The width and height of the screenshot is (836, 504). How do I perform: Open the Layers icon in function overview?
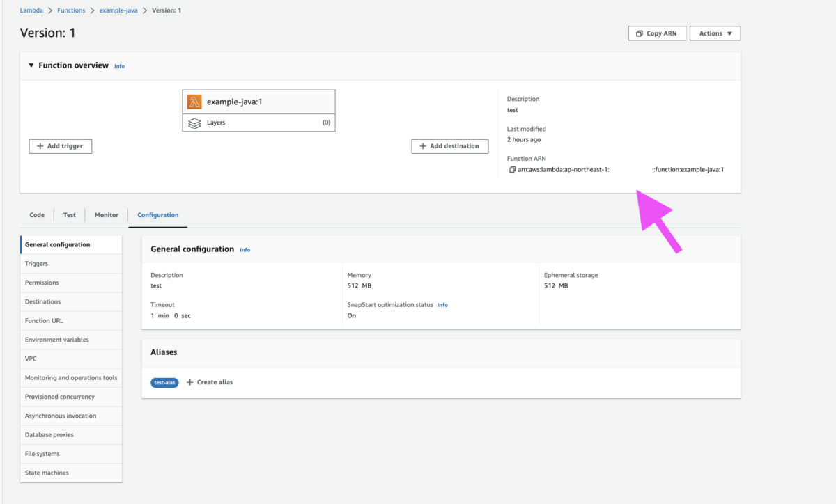196,123
